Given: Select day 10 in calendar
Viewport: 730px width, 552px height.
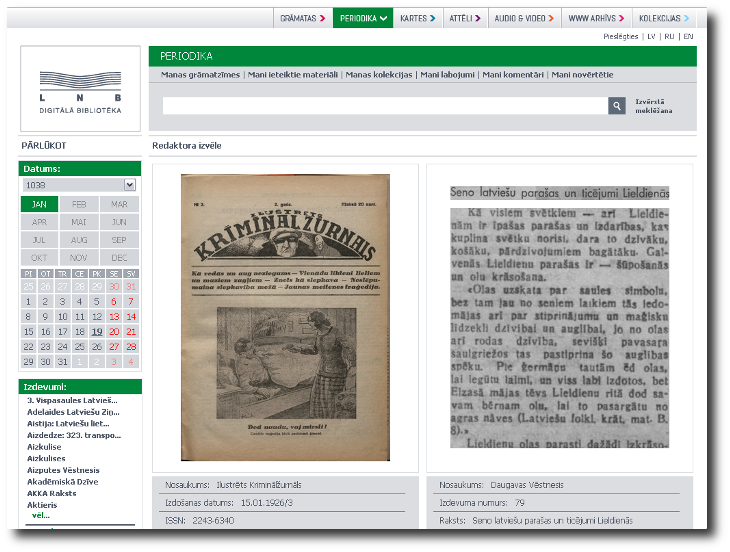Looking at the screenshot, I should pyautogui.click(x=62, y=316).
